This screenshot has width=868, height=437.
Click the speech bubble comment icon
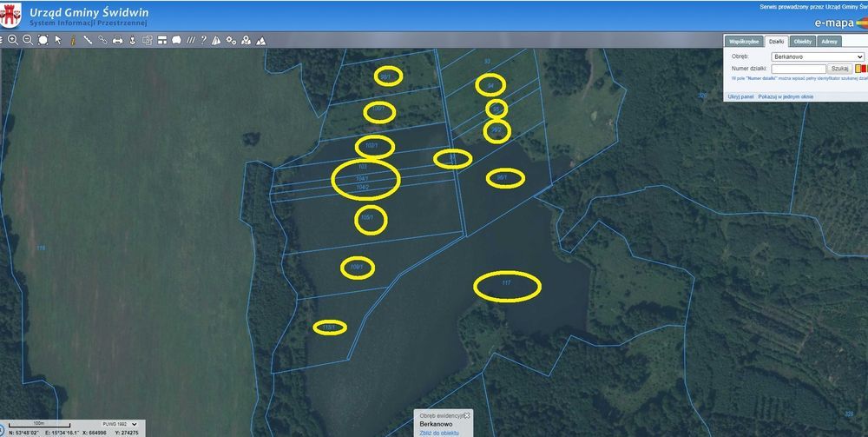coord(176,40)
